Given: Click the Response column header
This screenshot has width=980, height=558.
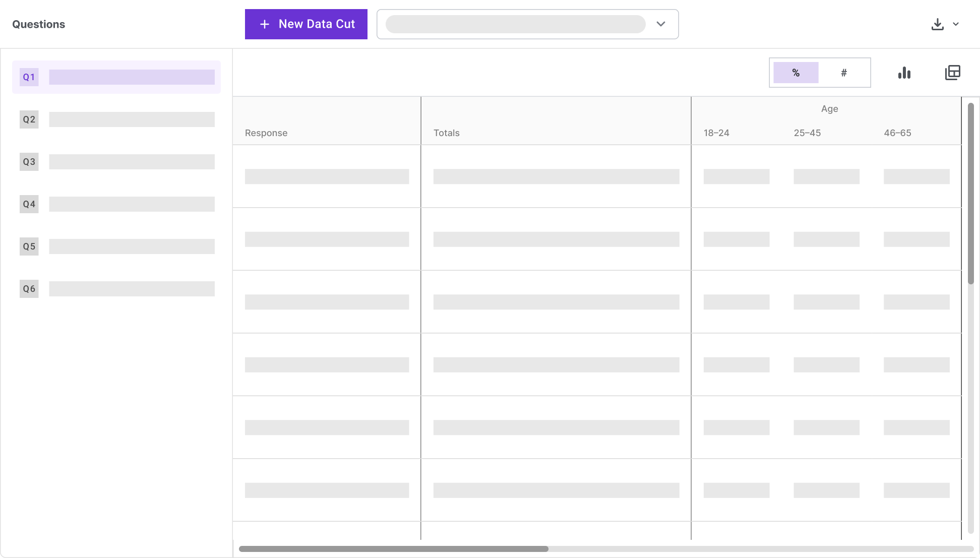Looking at the screenshot, I should coord(266,133).
